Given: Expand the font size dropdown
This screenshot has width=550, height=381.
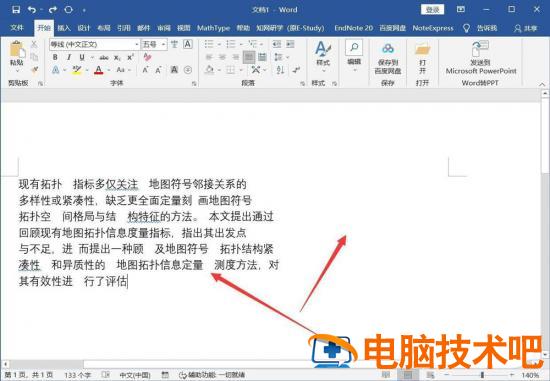Looking at the screenshot, I should (163, 45).
